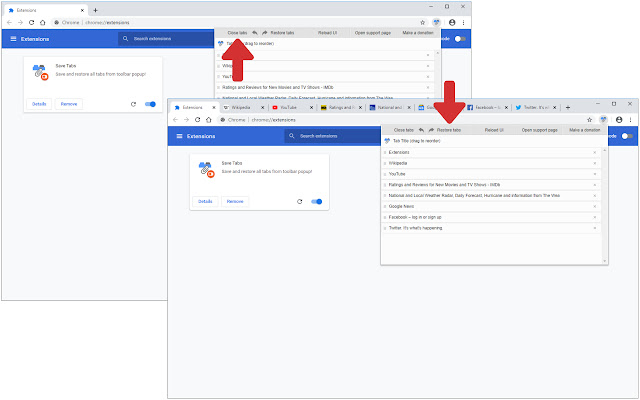Select 'Google News' entry in popup list
The height and width of the screenshot is (400, 640).
pos(491,207)
